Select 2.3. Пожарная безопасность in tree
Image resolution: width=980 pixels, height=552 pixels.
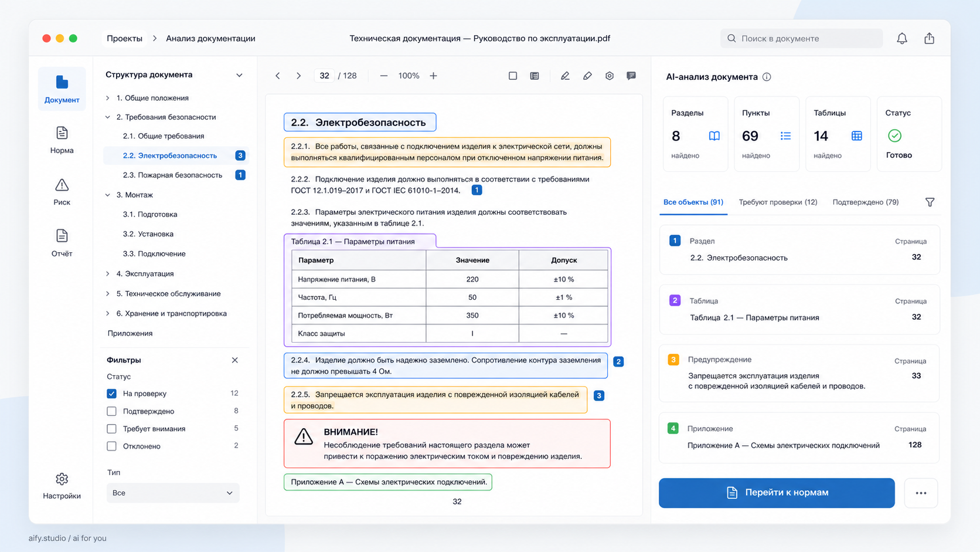pos(172,175)
